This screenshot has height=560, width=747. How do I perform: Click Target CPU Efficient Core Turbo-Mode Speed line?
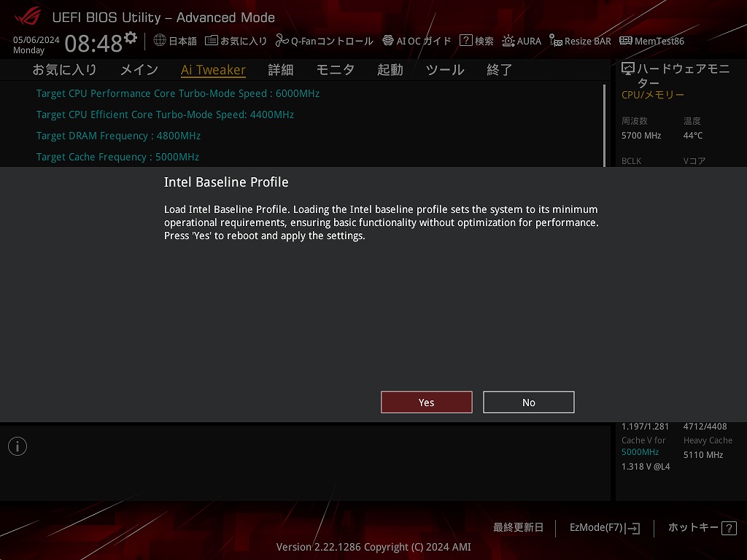point(165,114)
